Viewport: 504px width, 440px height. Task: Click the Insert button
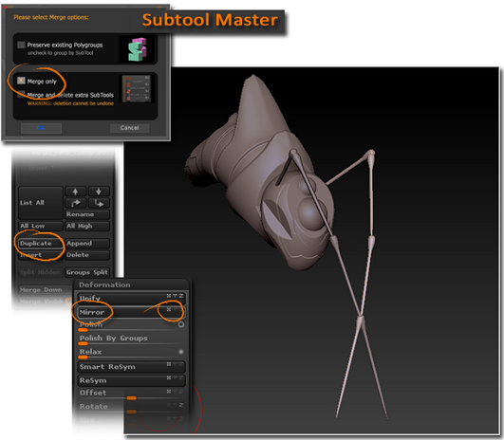tap(41, 255)
